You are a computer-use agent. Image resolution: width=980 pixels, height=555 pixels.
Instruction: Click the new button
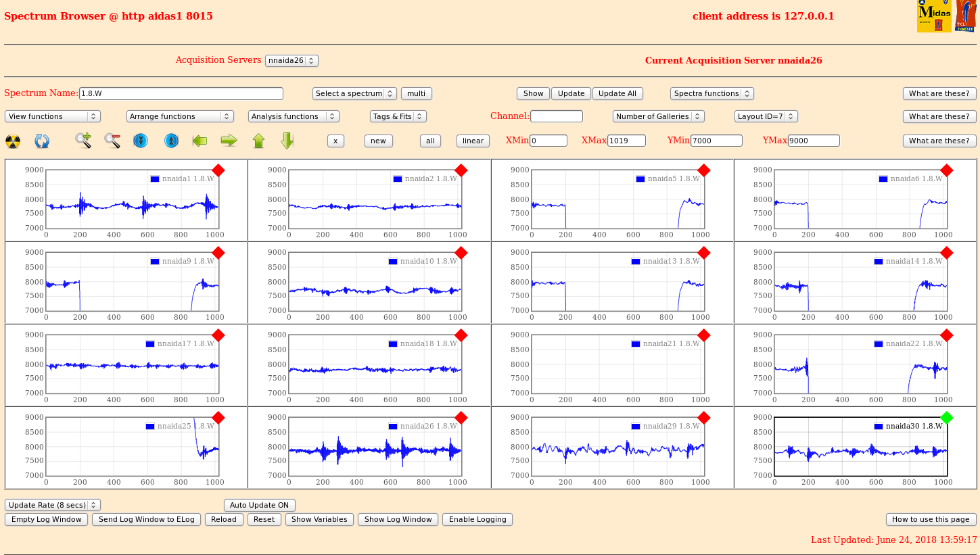pos(379,141)
